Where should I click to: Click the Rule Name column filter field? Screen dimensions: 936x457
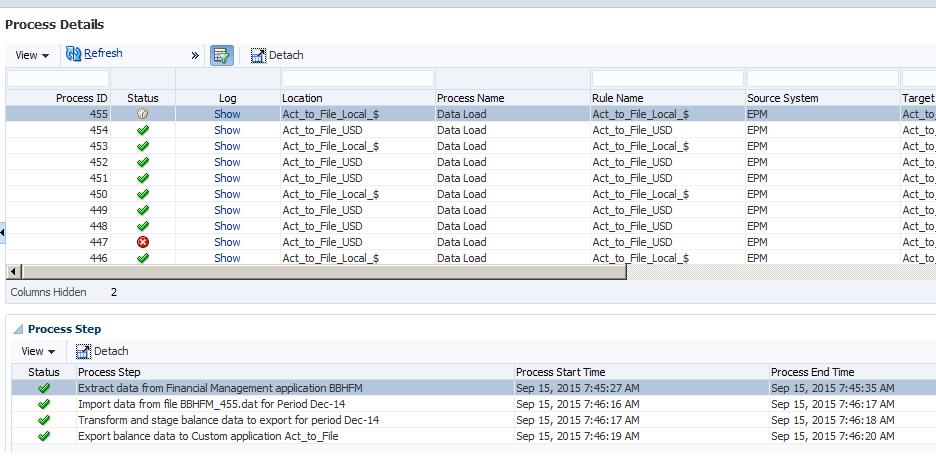667,78
